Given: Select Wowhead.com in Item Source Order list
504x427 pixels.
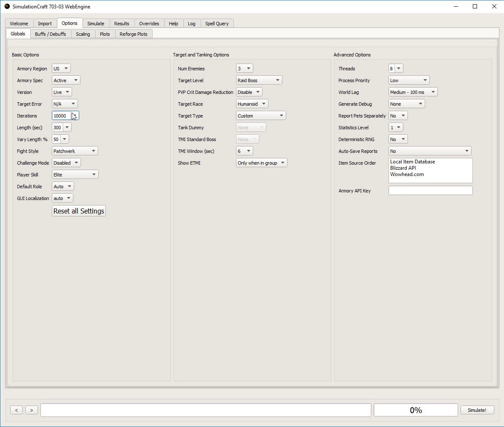Looking at the screenshot, I should click(x=407, y=174).
